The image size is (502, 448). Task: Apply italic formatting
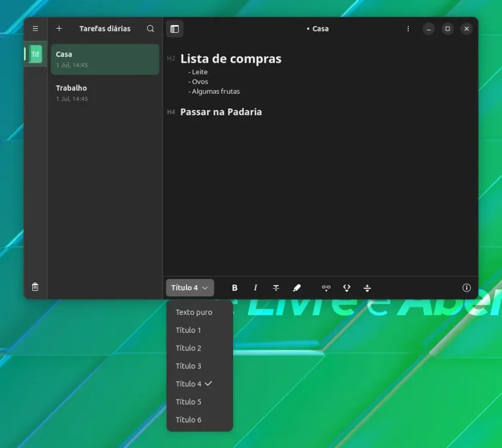click(255, 288)
